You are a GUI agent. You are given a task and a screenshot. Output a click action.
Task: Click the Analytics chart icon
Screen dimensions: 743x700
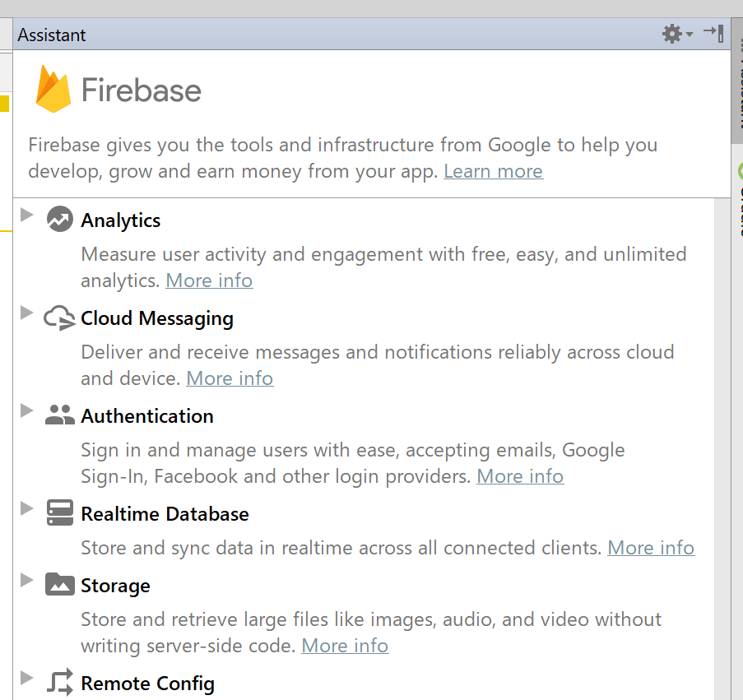(60, 220)
